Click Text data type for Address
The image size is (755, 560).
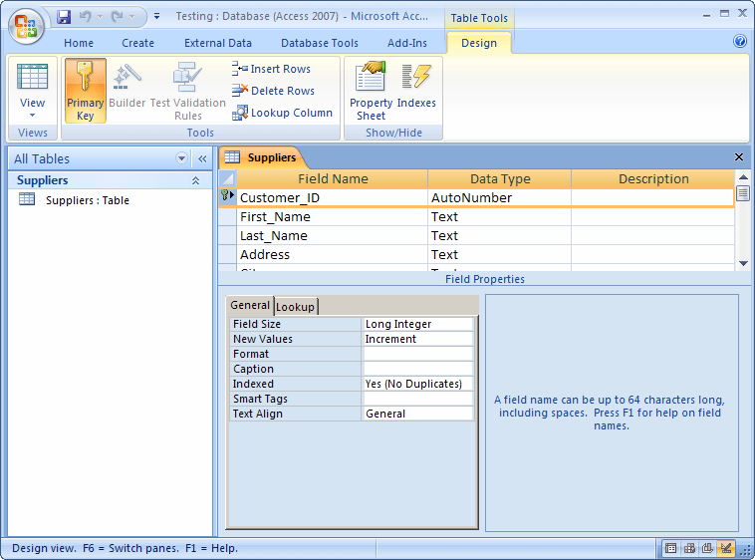(x=499, y=254)
